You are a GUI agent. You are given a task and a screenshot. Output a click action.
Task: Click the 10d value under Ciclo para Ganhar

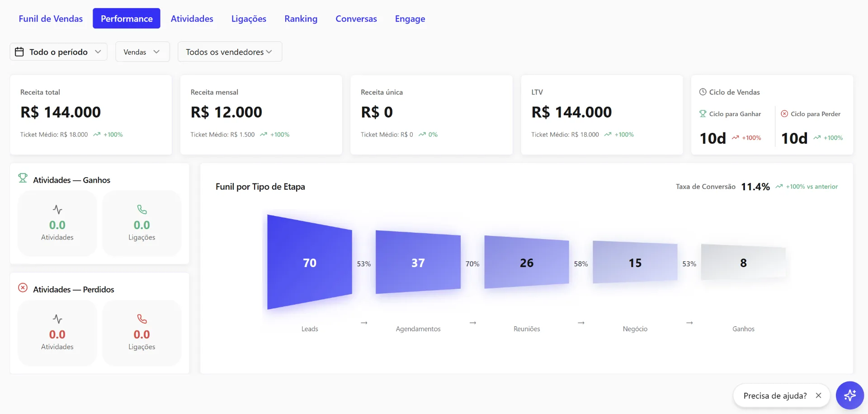[x=713, y=138]
